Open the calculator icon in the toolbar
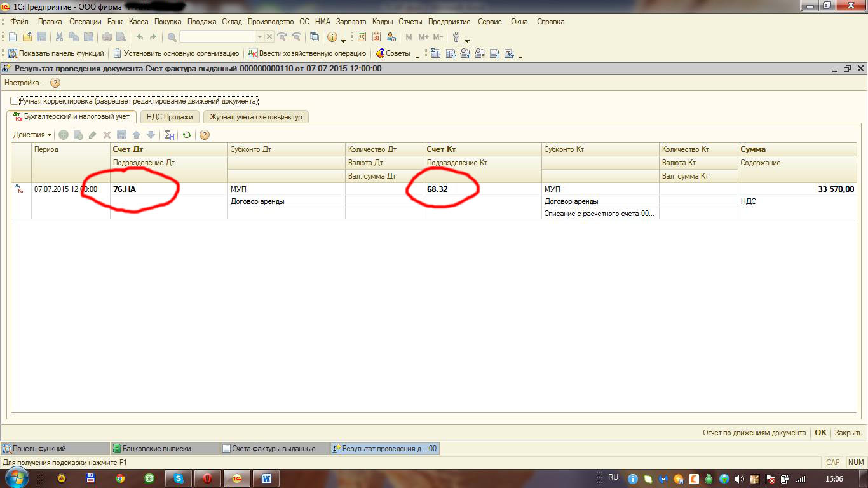 click(362, 37)
